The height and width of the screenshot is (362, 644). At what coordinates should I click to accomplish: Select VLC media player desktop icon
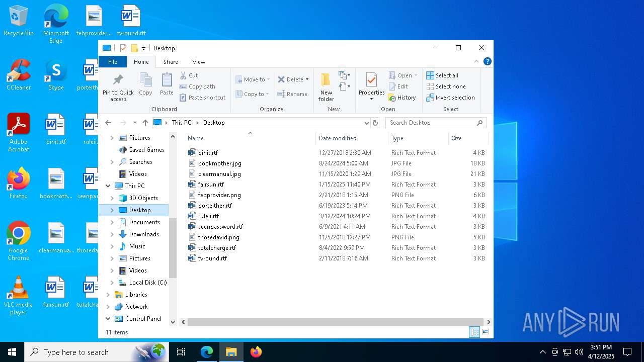tap(19, 296)
